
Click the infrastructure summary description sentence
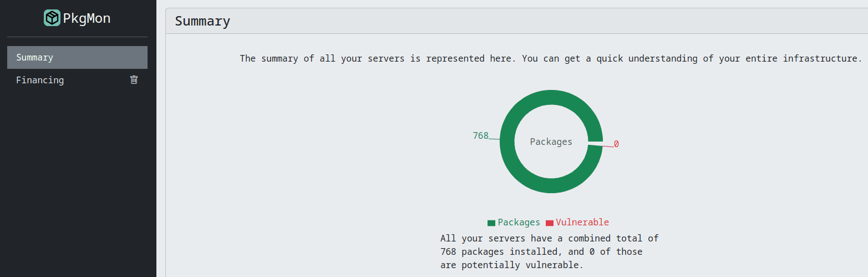point(551,58)
